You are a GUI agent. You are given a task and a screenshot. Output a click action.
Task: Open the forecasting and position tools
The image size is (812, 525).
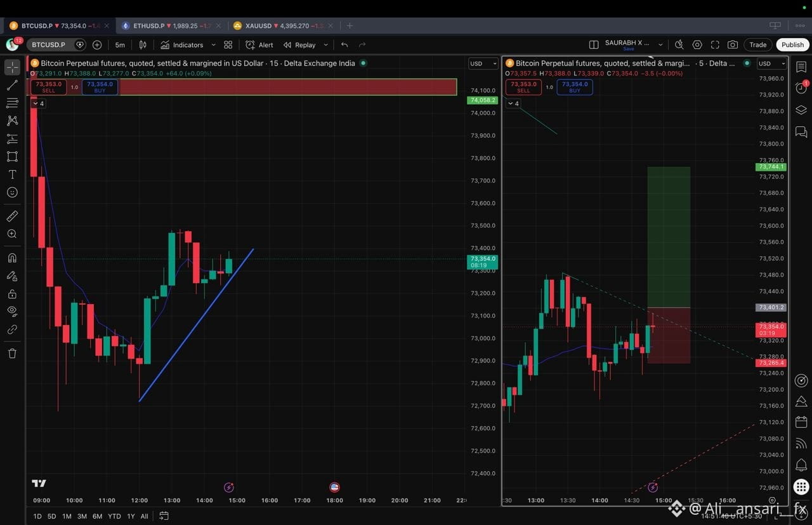[12, 138]
